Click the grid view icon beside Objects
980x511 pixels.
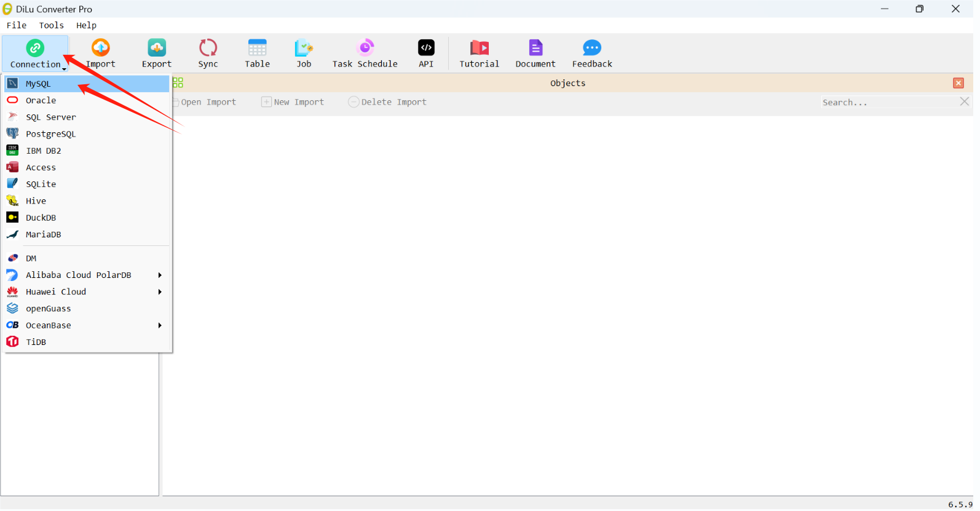coord(178,83)
